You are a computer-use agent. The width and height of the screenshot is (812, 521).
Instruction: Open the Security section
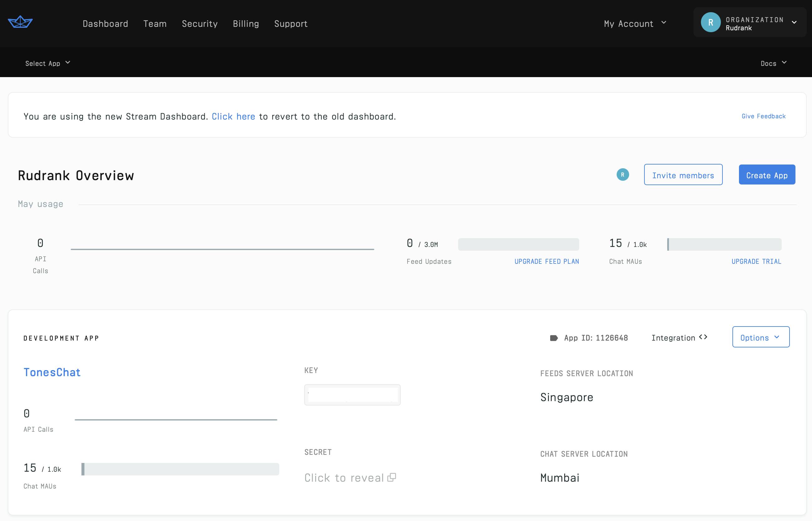(199, 24)
